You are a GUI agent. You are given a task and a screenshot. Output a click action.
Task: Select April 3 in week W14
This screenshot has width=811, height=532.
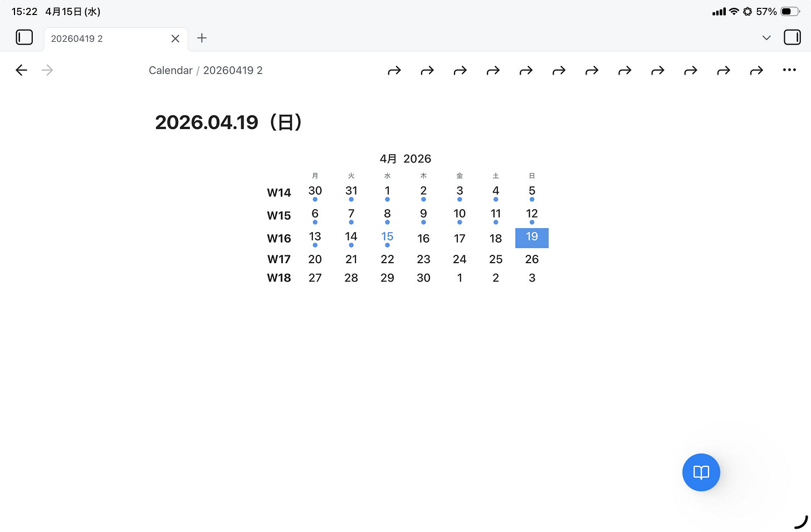(460, 193)
